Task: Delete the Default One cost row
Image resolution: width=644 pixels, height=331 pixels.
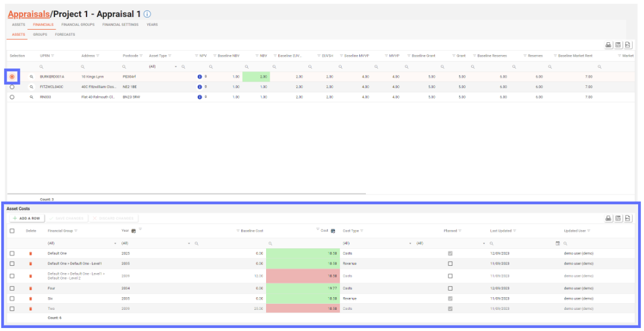Action: click(x=30, y=254)
